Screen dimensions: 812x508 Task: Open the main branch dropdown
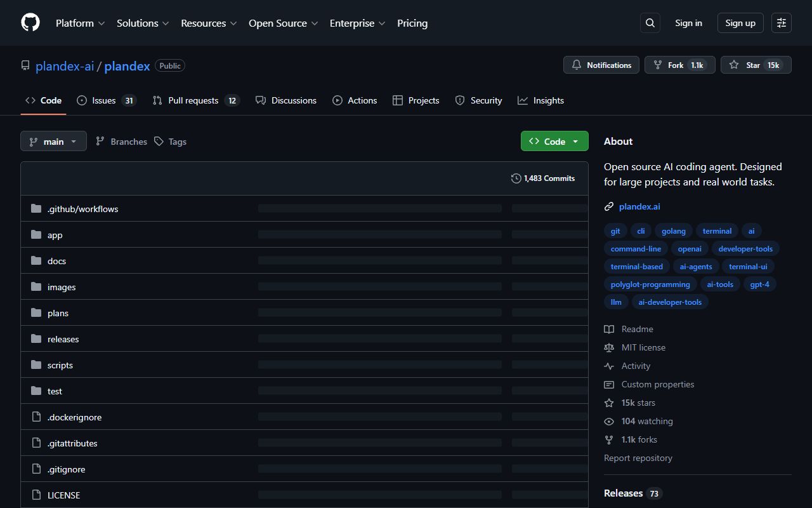click(x=53, y=141)
